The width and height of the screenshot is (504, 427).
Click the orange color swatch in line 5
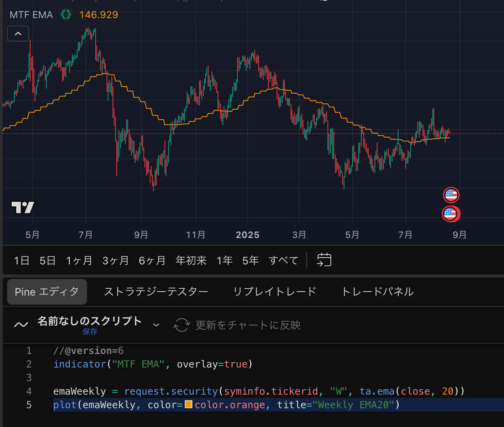(188, 405)
